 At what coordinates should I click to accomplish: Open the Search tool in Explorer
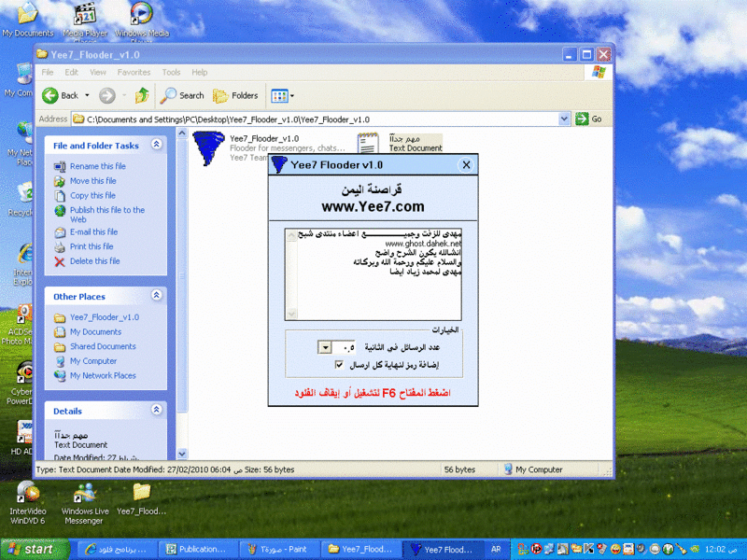tap(182, 96)
